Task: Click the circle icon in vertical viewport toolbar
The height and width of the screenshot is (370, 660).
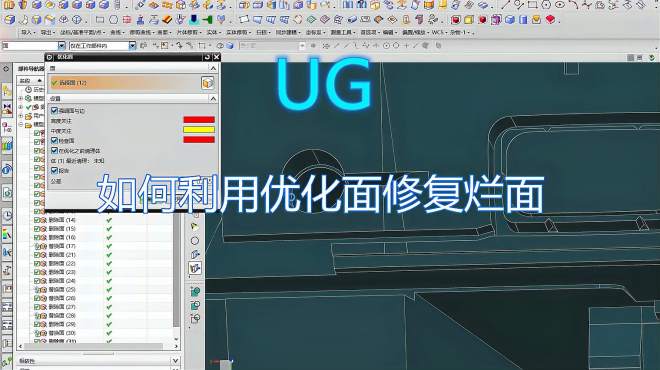Action: 194,241
